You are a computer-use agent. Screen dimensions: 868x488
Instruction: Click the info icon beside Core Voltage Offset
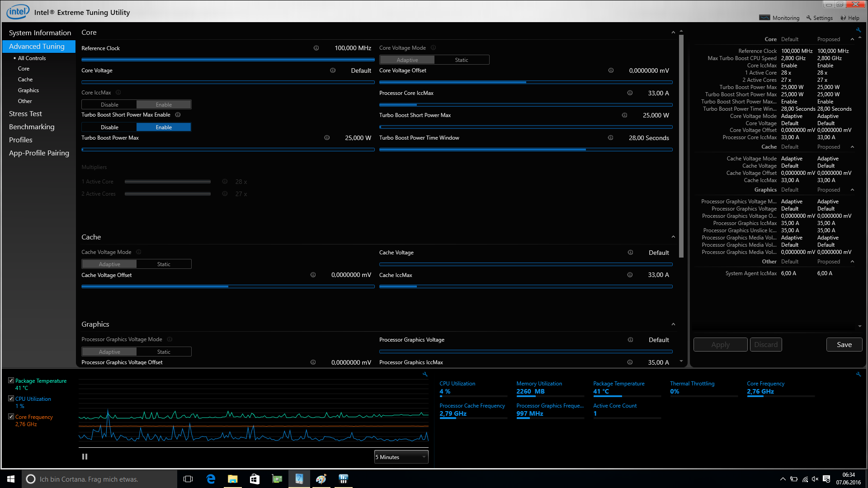pyautogui.click(x=611, y=70)
